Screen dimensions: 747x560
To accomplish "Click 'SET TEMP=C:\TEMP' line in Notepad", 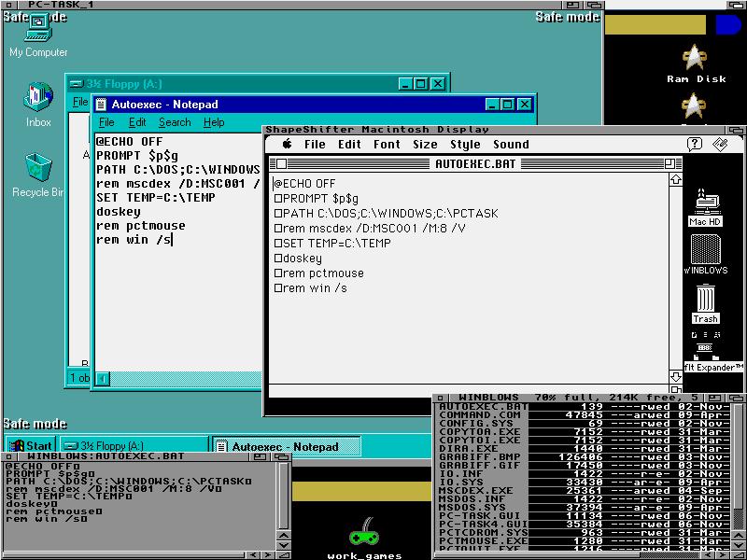I will tap(156, 197).
